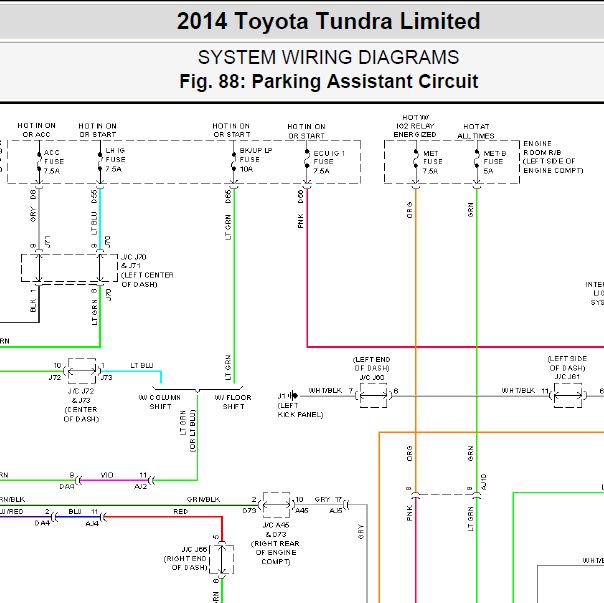Click the 'BLU' label between DA4 and AJ4
Viewport: 604px width, 603px height.
[75, 511]
